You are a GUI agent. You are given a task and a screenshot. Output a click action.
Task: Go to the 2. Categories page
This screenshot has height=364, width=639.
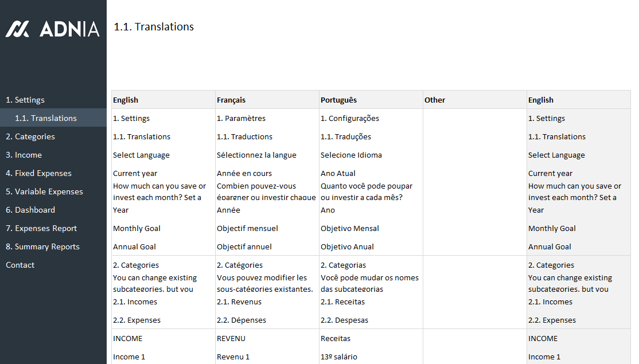tap(30, 136)
